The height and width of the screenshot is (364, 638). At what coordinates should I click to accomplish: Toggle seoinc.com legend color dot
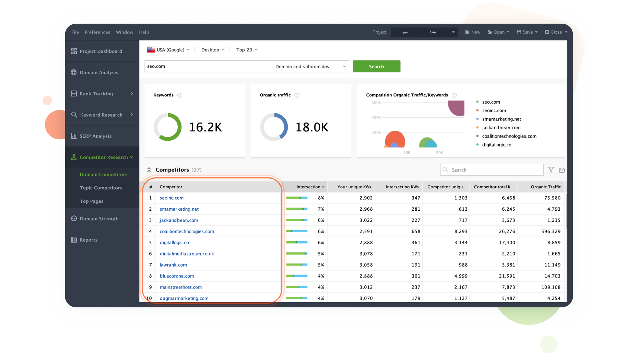click(x=477, y=110)
